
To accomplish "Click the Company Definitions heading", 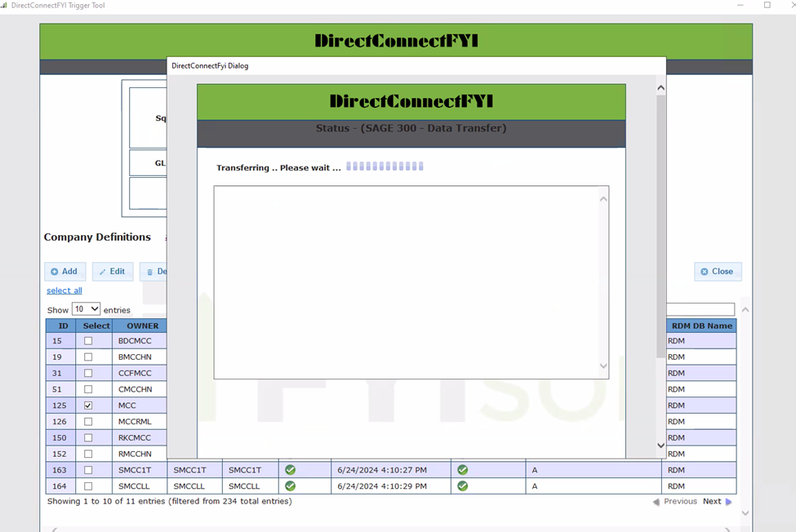I will tap(97, 237).
